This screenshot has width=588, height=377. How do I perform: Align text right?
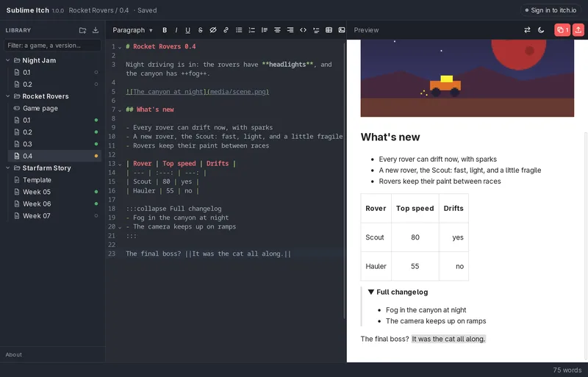290,30
